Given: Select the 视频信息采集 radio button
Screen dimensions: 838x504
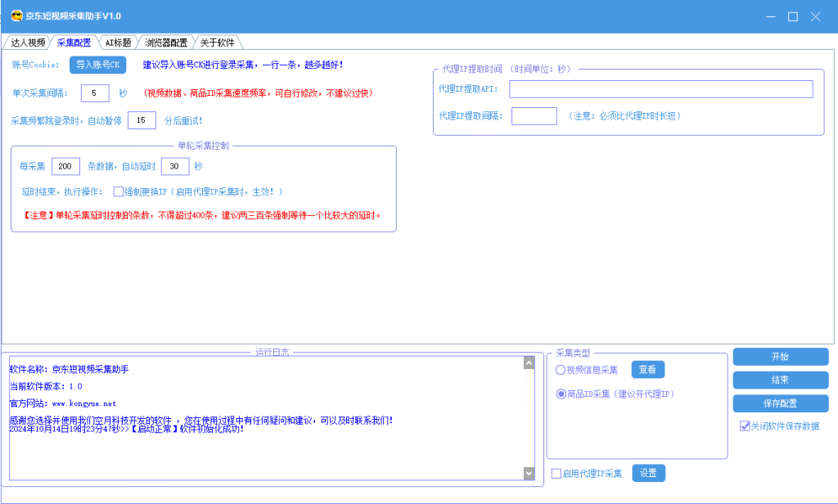Looking at the screenshot, I should 561,370.
